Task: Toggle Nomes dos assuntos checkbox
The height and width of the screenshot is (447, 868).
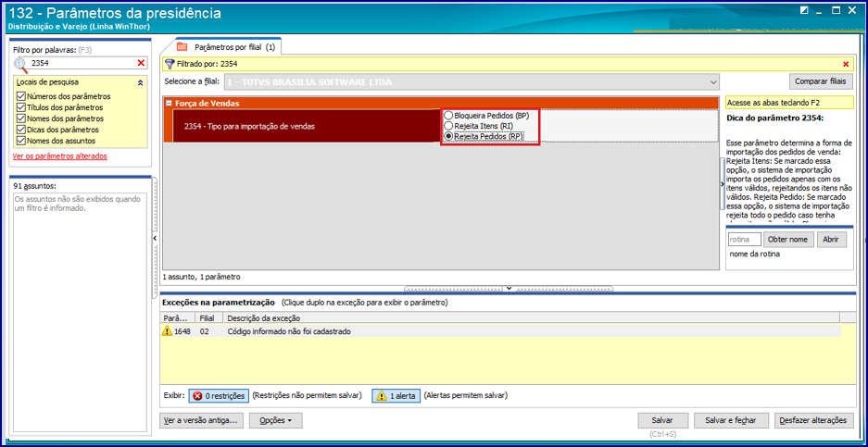Action: 21,141
